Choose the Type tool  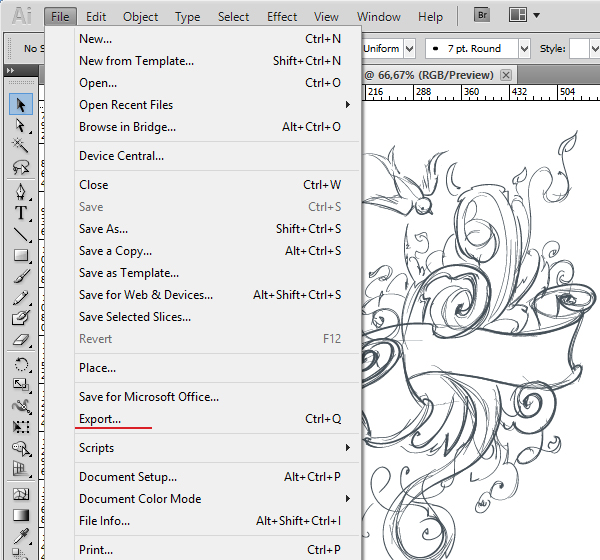(21, 212)
